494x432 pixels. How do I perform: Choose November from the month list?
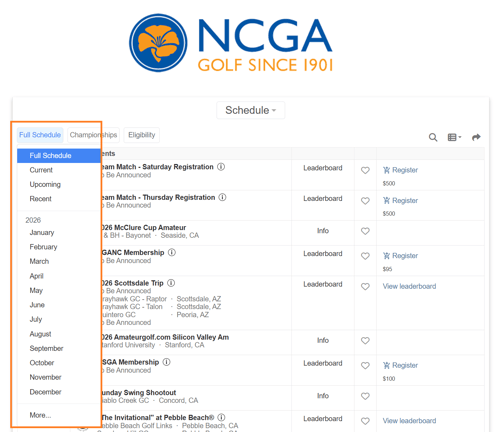[x=45, y=377]
